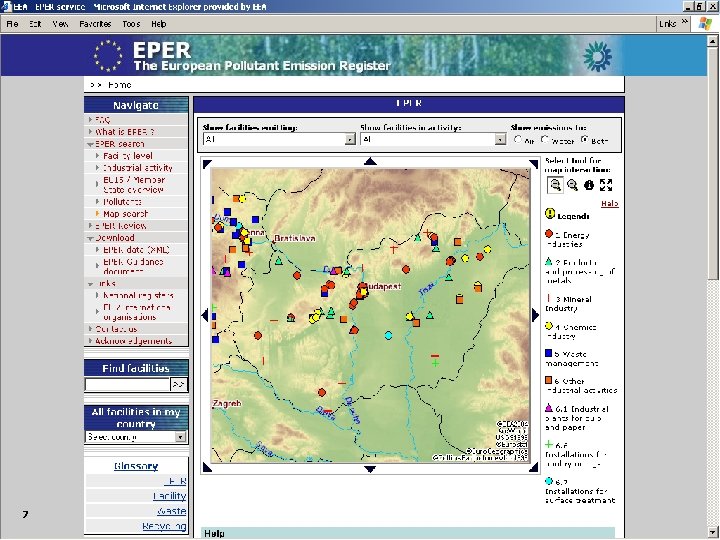Click the Energy industries red legend symbol

coord(548,234)
